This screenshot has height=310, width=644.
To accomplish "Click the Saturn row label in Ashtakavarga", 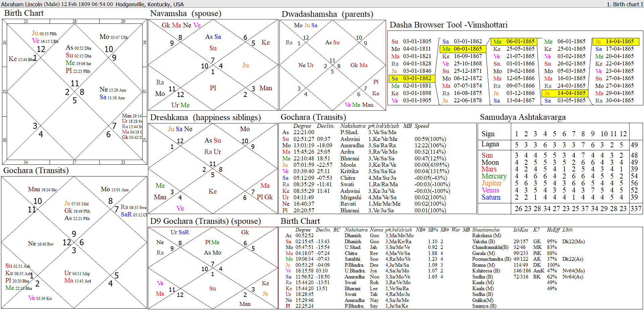I will (x=491, y=197).
